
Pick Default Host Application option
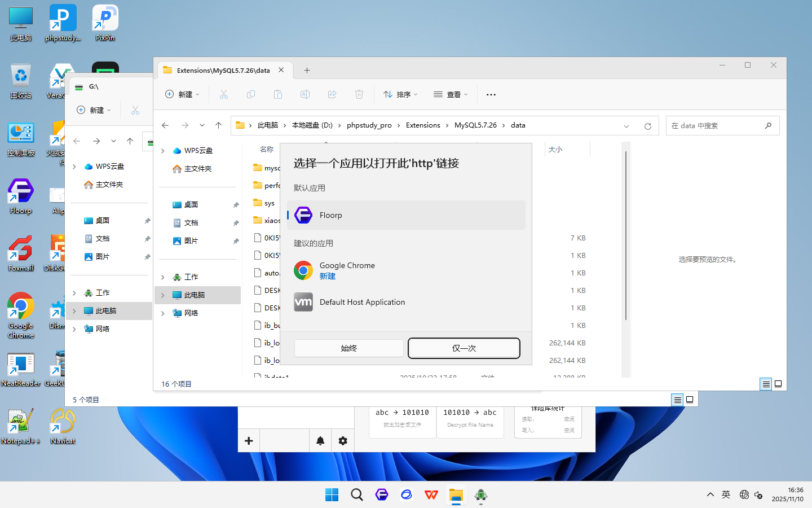point(405,302)
